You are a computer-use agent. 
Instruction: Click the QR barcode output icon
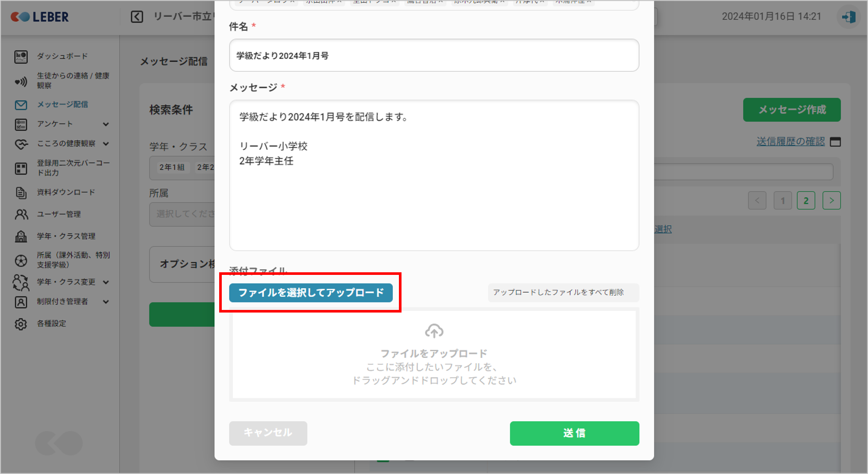(21, 168)
